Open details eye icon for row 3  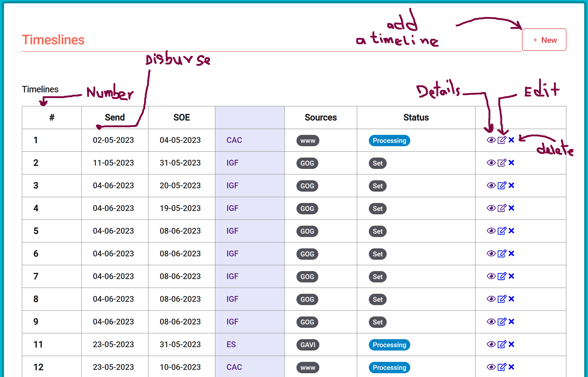pyautogui.click(x=491, y=186)
